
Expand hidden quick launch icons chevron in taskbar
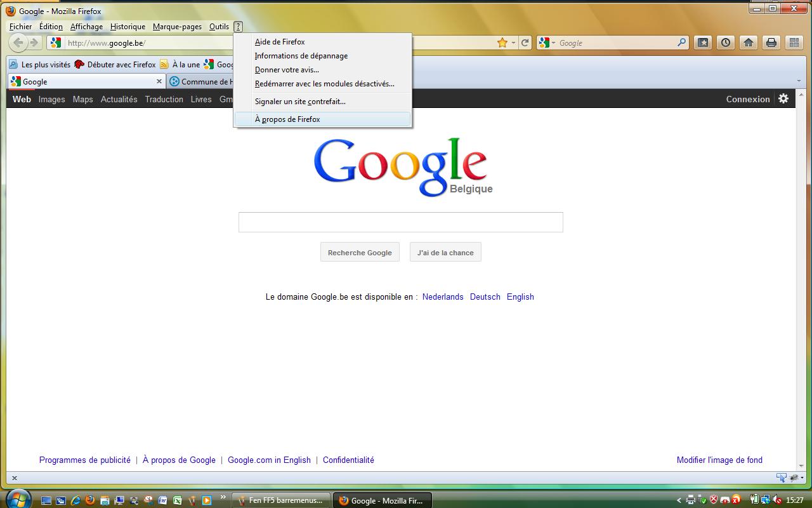pyautogui.click(x=223, y=497)
